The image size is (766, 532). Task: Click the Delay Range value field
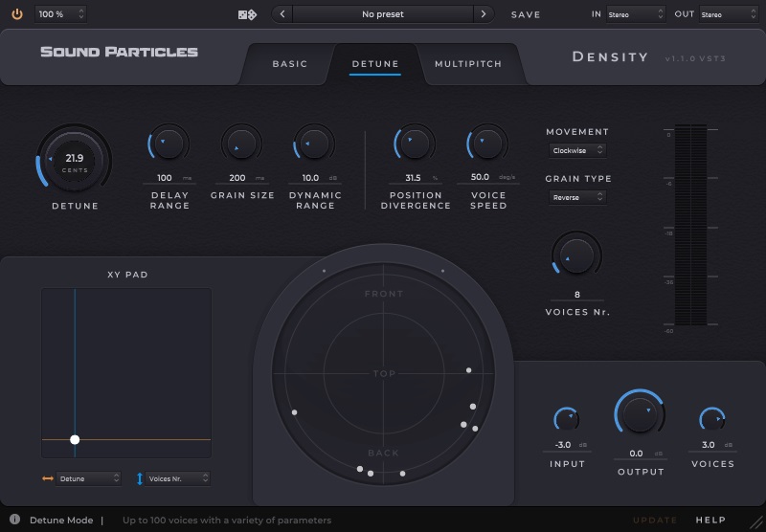coord(165,178)
